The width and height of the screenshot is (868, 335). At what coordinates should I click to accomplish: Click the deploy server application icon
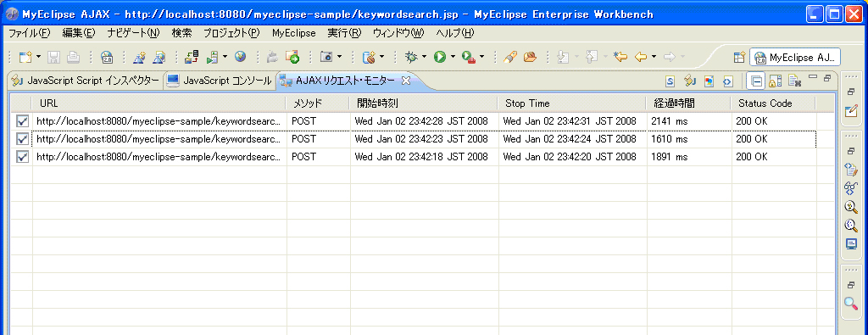pyautogui.click(x=192, y=57)
